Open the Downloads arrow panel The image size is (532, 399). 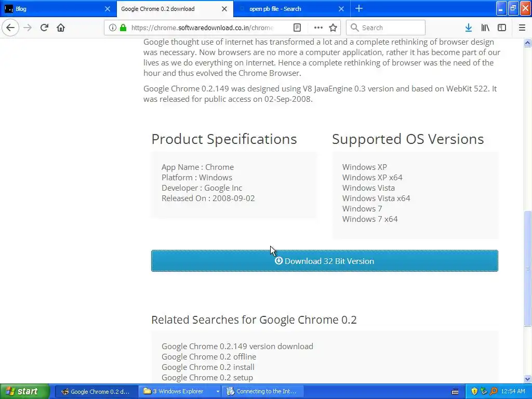coord(469,28)
